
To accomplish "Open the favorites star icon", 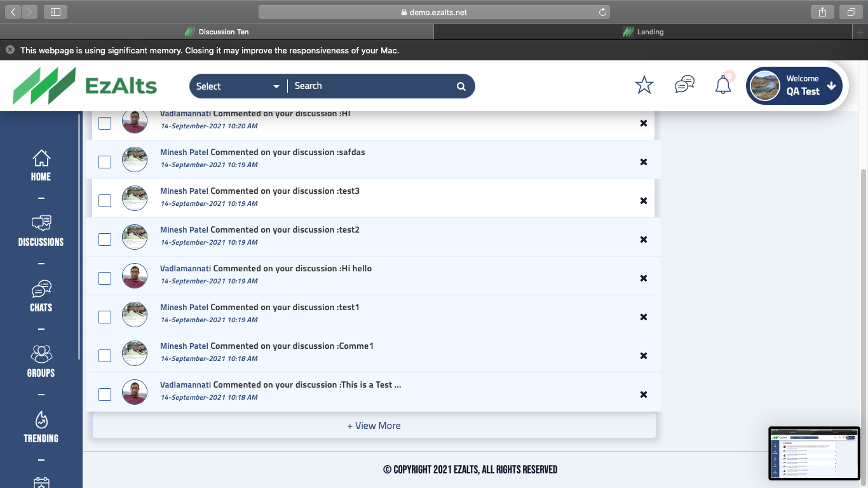I will [644, 85].
